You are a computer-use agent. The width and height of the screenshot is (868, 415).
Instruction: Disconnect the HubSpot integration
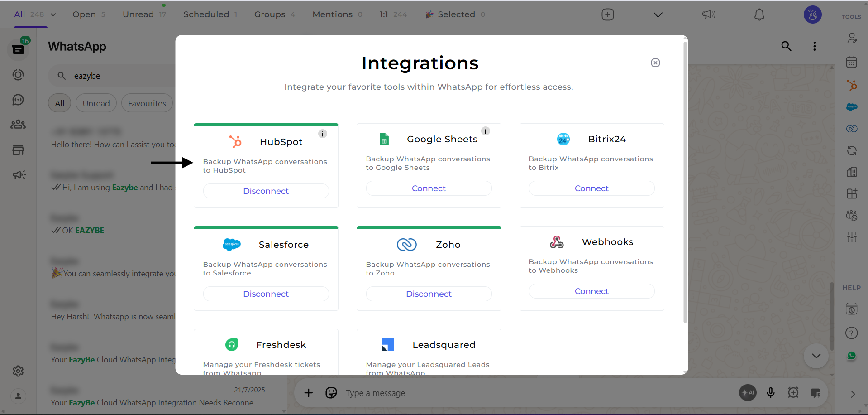[x=266, y=191]
